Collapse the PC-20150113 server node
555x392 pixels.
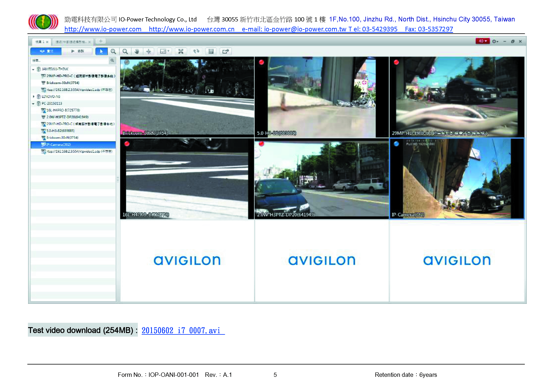coord(33,104)
